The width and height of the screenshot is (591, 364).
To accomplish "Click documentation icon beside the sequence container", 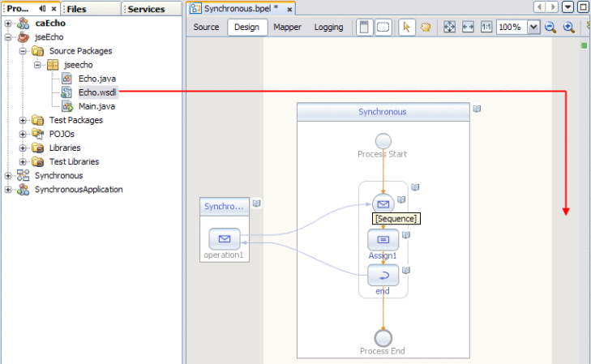I will pos(415,187).
